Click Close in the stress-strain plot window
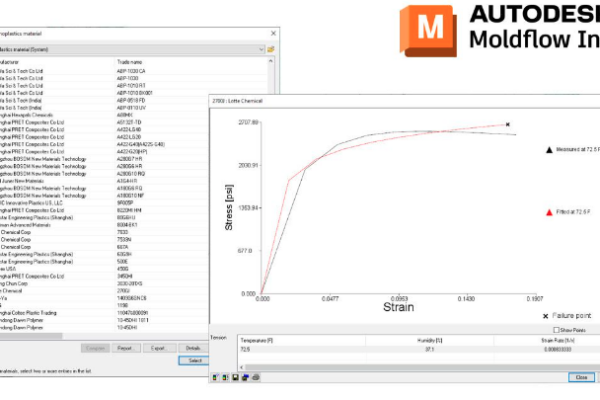 click(581, 377)
